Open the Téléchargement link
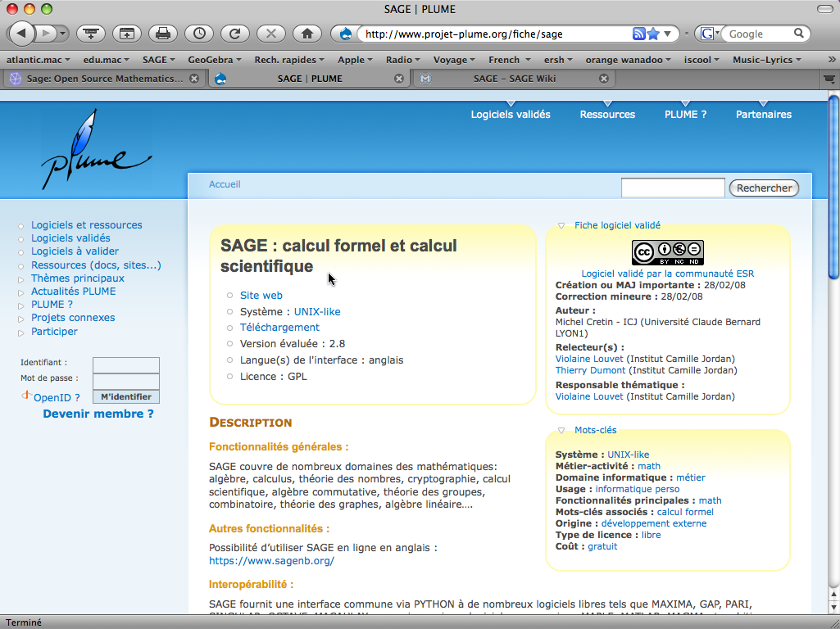The height and width of the screenshot is (629, 840). (279, 328)
